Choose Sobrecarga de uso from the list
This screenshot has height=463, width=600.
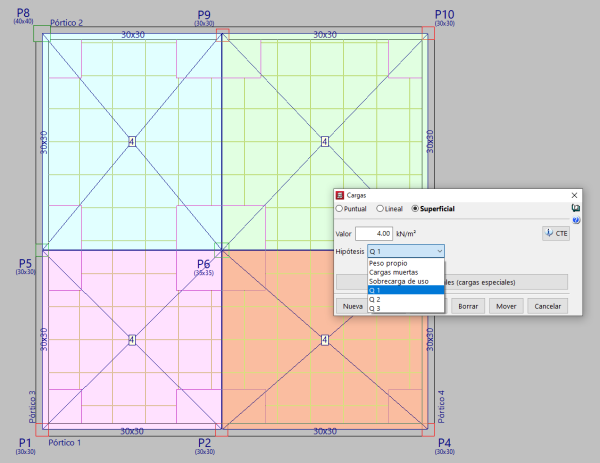coord(406,281)
